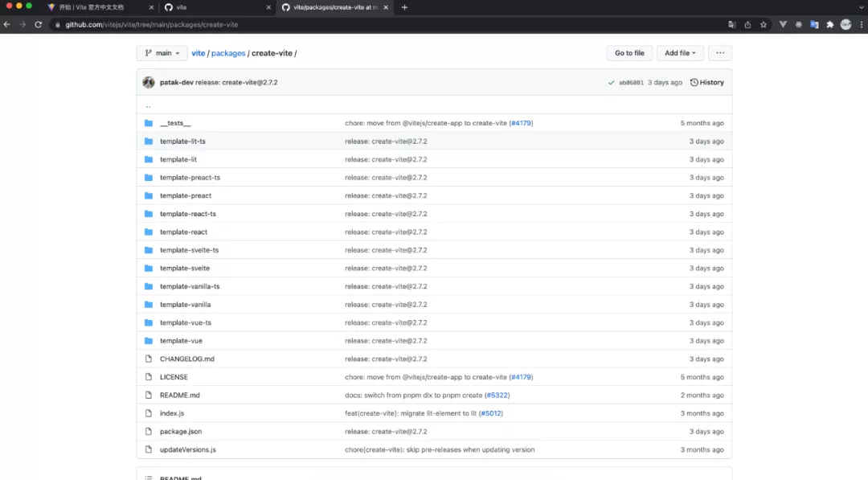Click the browser address bar URL
Image resolution: width=868 pixels, height=480 pixels.
pyautogui.click(x=152, y=24)
